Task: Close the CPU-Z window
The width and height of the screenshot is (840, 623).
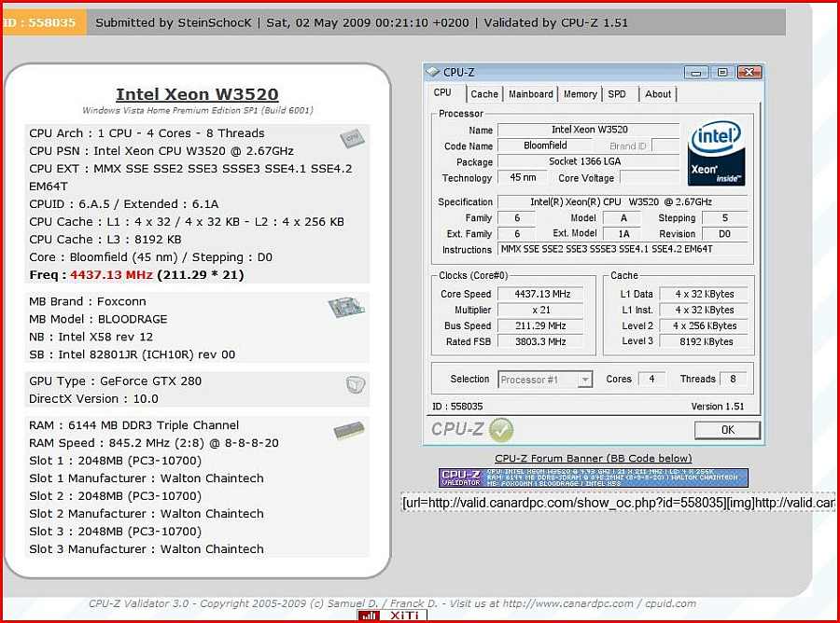Action: point(749,72)
